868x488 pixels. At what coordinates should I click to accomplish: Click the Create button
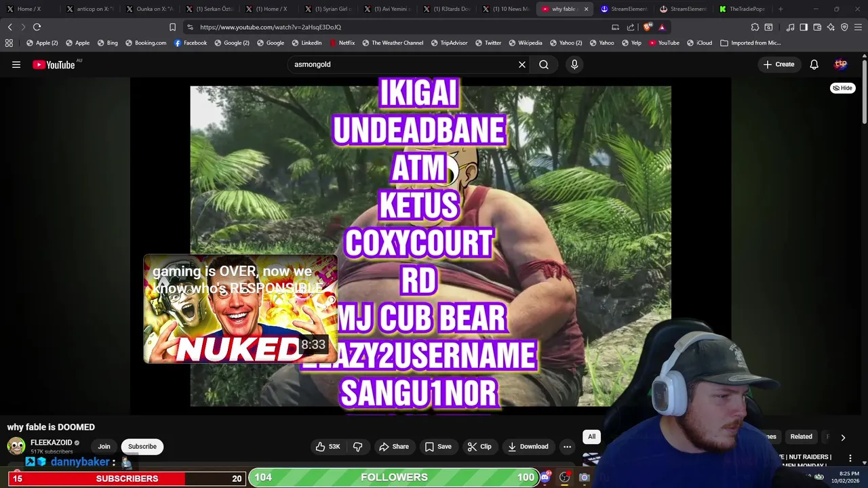[x=778, y=64]
